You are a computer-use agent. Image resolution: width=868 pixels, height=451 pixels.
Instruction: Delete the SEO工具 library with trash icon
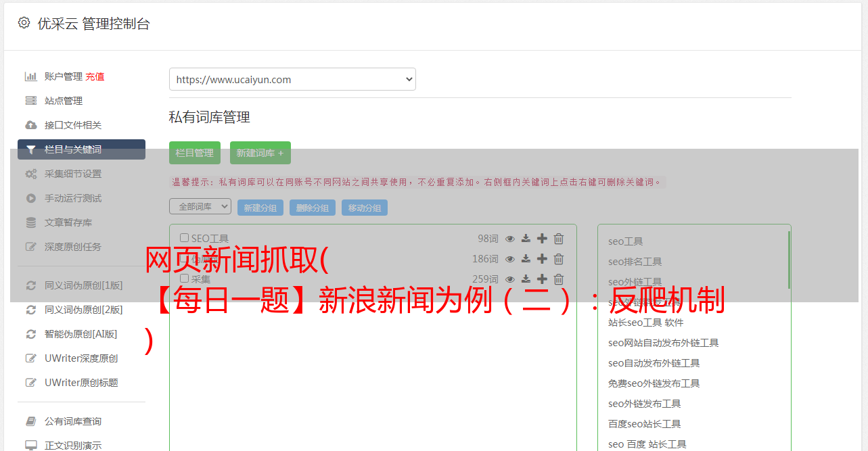coord(559,239)
